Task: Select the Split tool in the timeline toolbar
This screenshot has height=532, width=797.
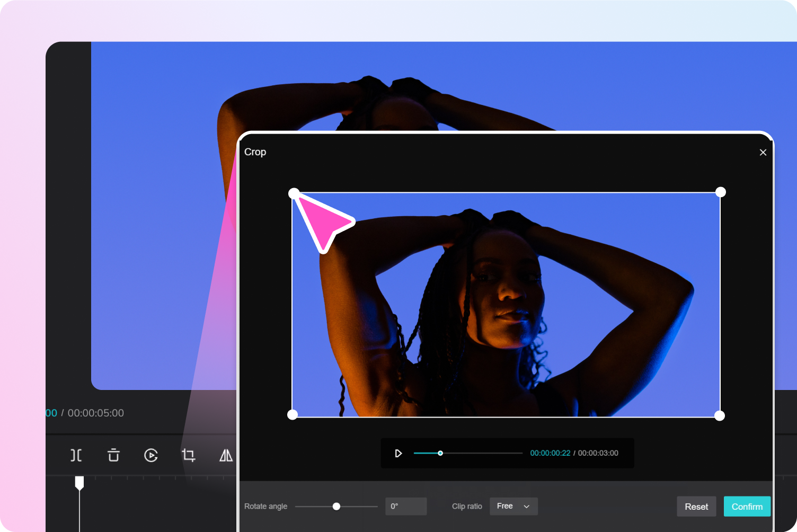Action: (76, 455)
